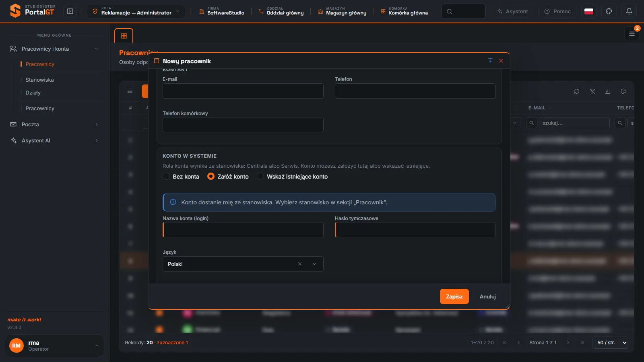Focus the E-mail input field
The image size is (644, 362).
[x=243, y=91]
